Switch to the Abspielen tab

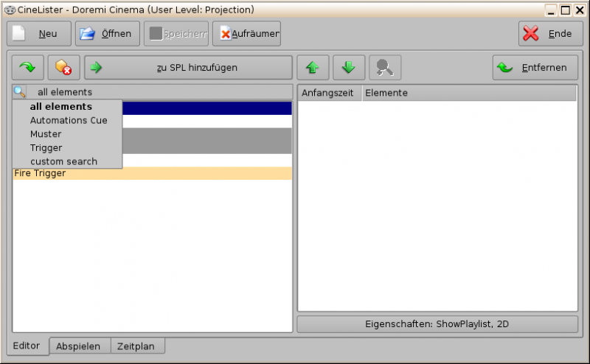tap(80, 346)
